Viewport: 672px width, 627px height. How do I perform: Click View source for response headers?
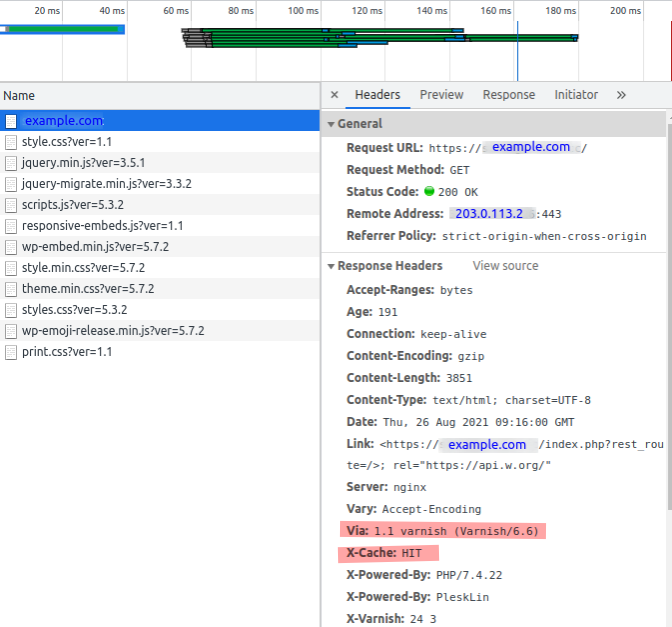pos(505,266)
